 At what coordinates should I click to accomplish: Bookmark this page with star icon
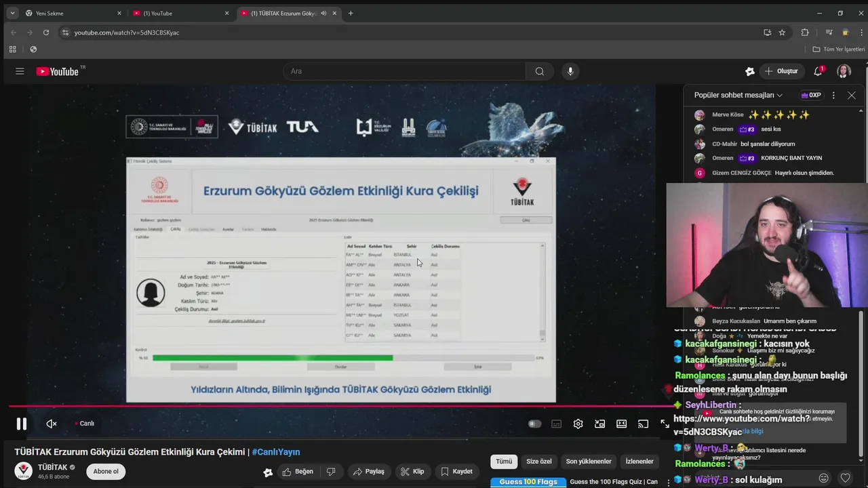(x=782, y=32)
